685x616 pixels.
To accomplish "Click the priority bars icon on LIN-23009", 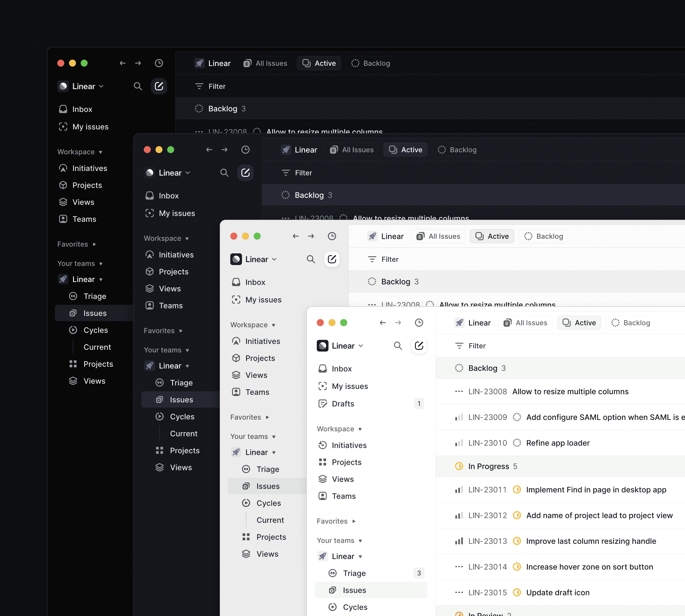I will point(459,417).
